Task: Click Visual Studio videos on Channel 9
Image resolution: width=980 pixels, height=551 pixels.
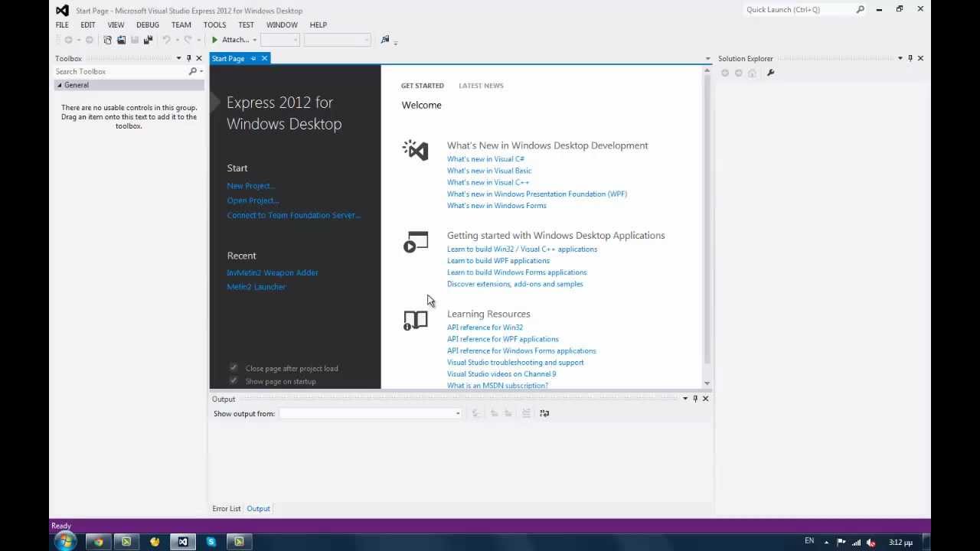Action: [x=501, y=374]
